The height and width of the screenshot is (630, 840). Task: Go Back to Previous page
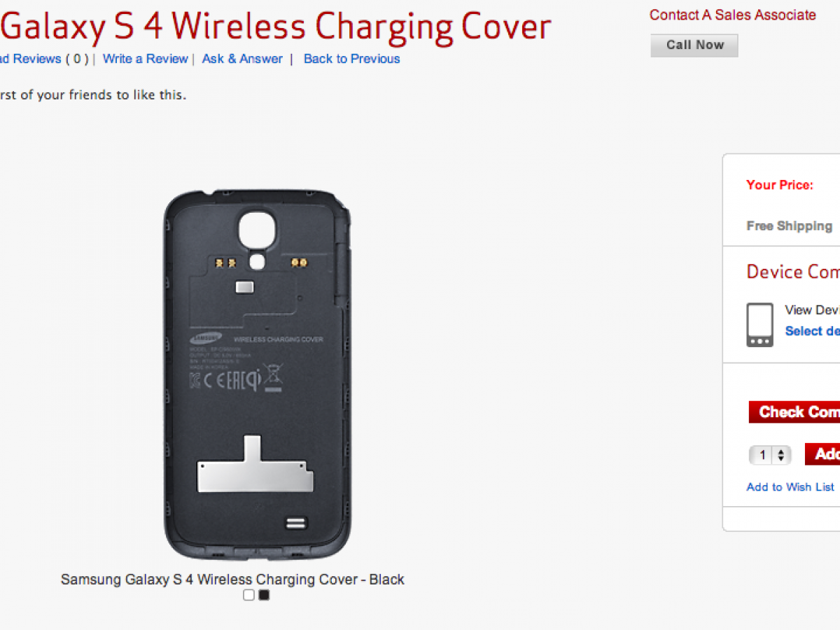tap(351, 59)
